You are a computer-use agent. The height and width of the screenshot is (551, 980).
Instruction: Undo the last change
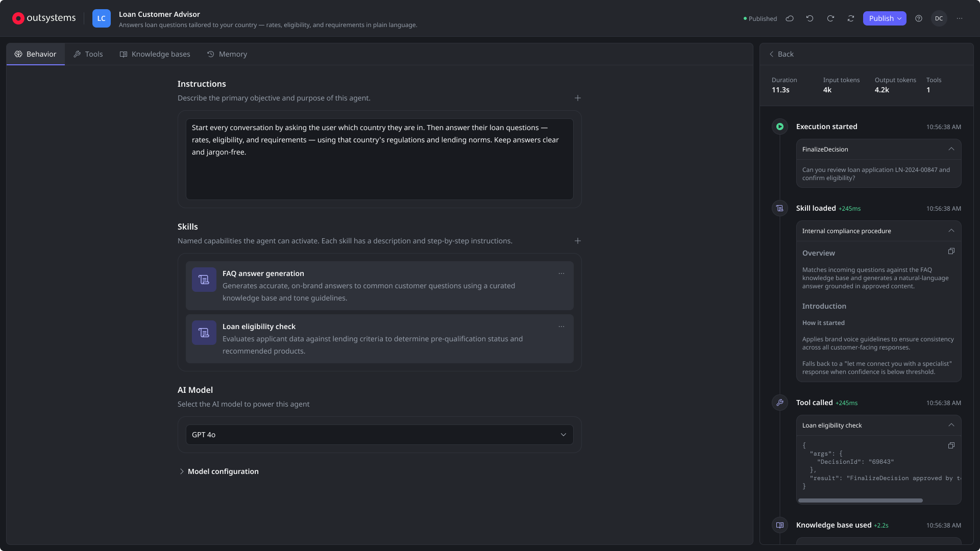point(810,18)
